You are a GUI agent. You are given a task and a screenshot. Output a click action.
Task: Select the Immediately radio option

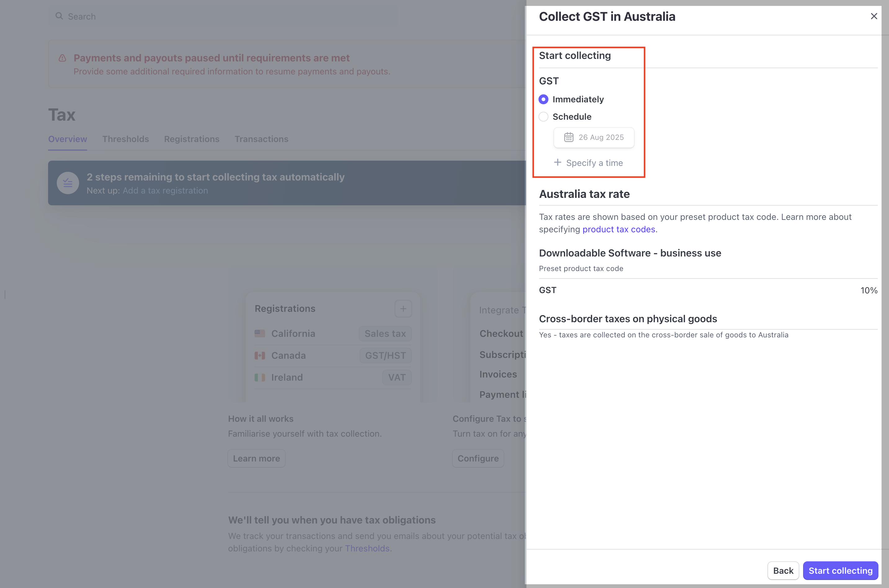(x=543, y=99)
